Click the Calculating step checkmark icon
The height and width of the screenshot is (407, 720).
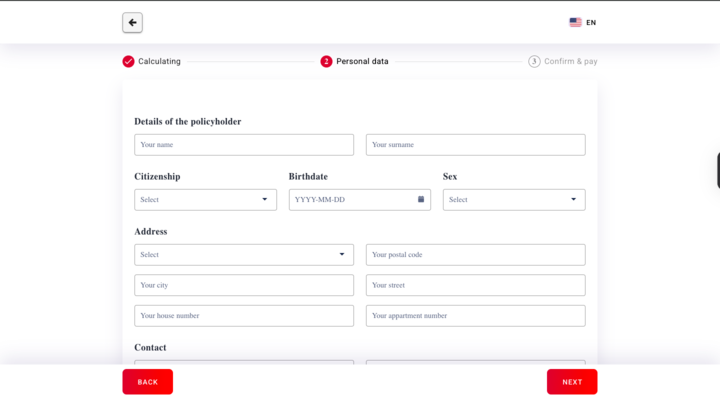click(x=128, y=61)
